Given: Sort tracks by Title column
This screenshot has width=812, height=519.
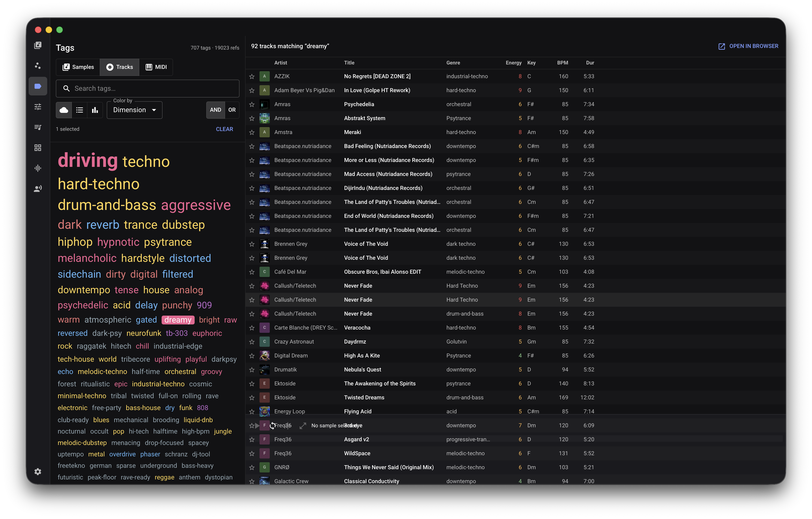Looking at the screenshot, I should pos(349,63).
